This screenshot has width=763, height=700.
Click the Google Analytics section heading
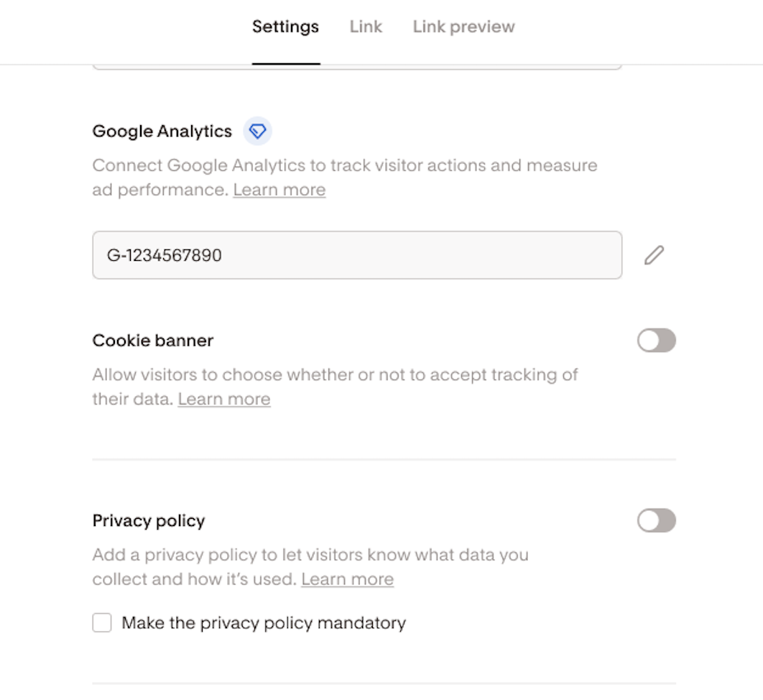[162, 132]
